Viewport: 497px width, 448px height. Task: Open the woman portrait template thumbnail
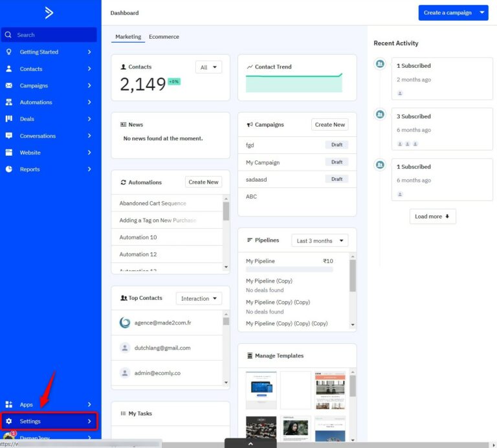(295, 429)
